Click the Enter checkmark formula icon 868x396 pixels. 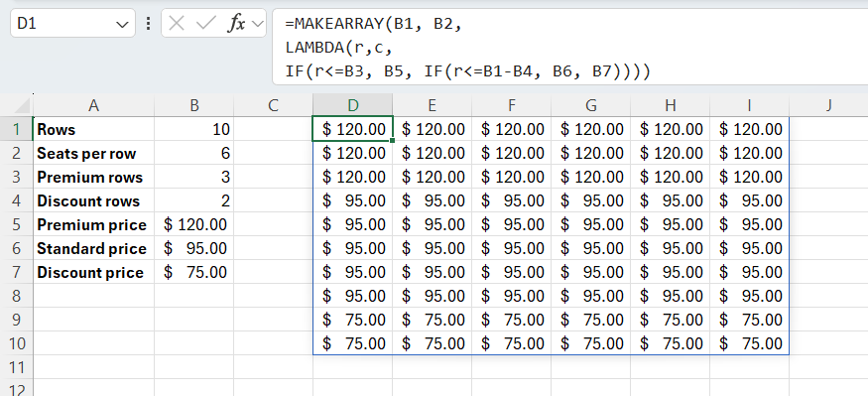pos(206,23)
